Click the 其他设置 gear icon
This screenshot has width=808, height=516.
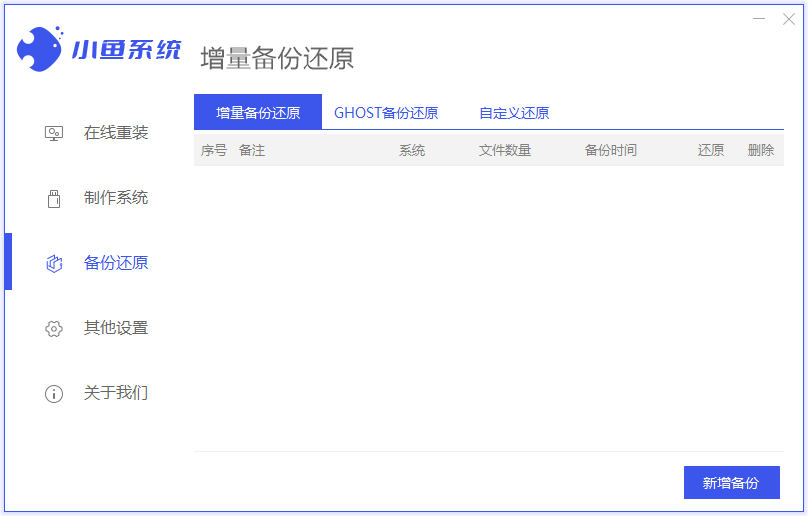54,328
